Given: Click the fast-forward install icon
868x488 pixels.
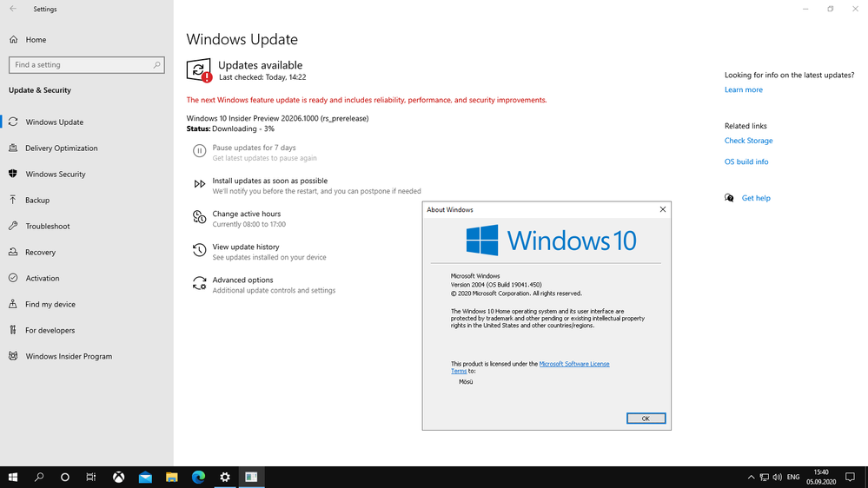Looking at the screenshot, I should pos(199,184).
